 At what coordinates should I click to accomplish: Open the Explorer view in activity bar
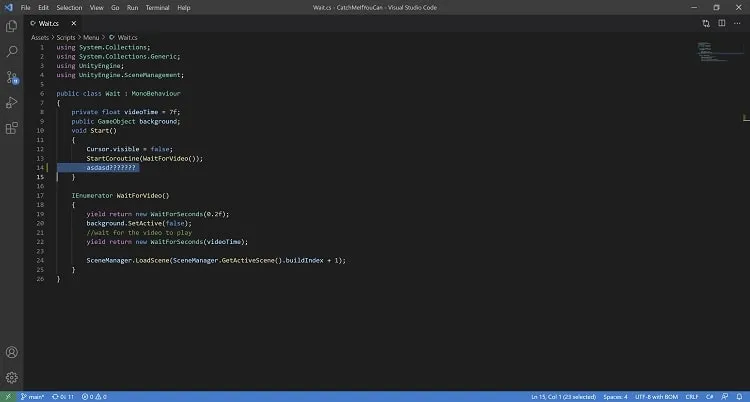point(11,26)
